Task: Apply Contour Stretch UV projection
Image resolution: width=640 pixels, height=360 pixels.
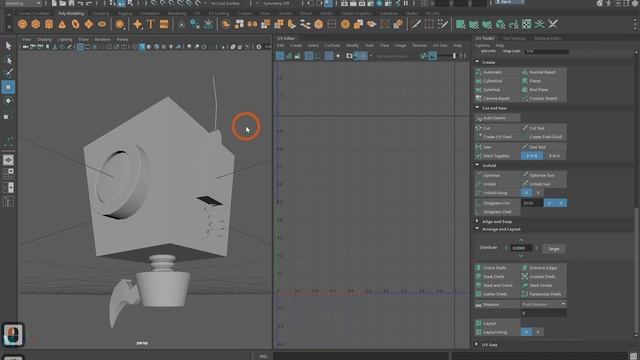Action: (x=544, y=98)
